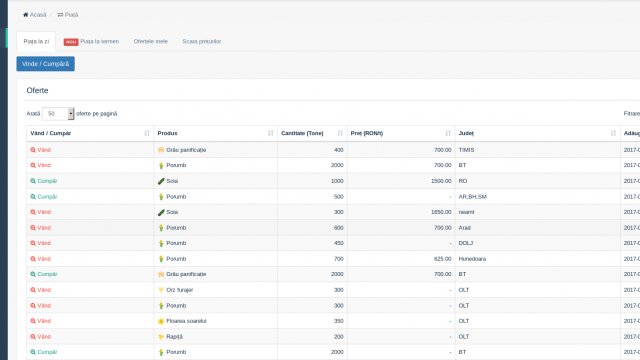Click the Produs column header text
This screenshot has width=640, height=360.
point(167,133)
